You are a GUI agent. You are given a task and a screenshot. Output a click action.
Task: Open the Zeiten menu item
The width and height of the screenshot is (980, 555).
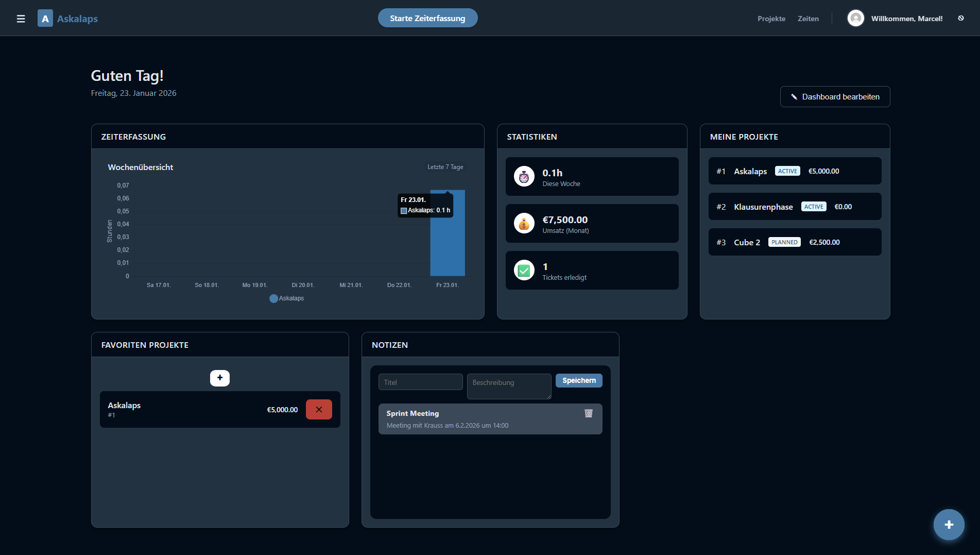(x=808, y=19)
